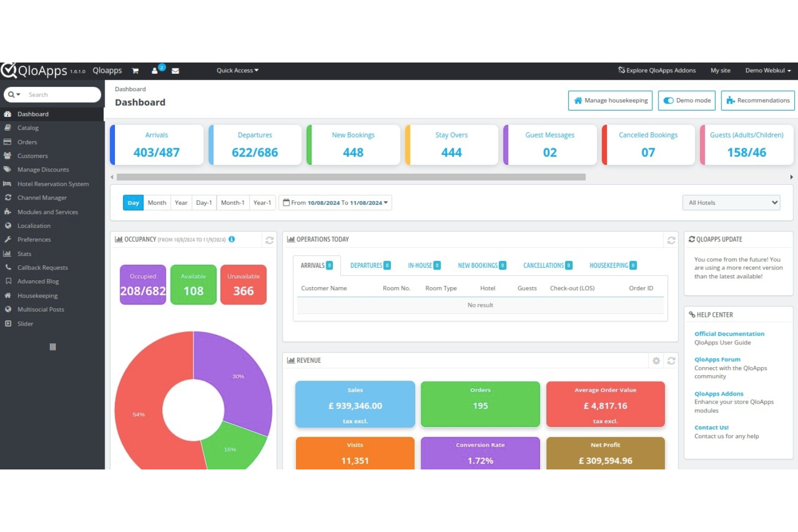798x532 pixels.
Task: Switch to the Departures tab
Action: [x=370, y=266]
